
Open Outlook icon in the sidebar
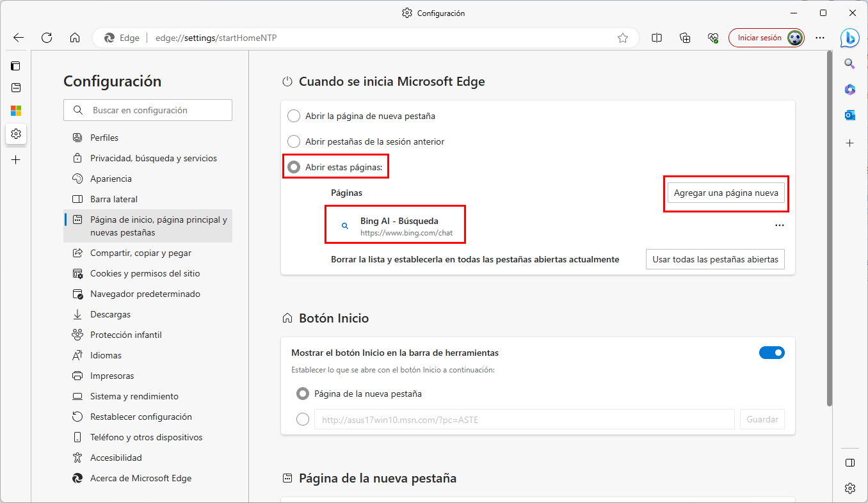pyautogui.click(x=849, y=115)
